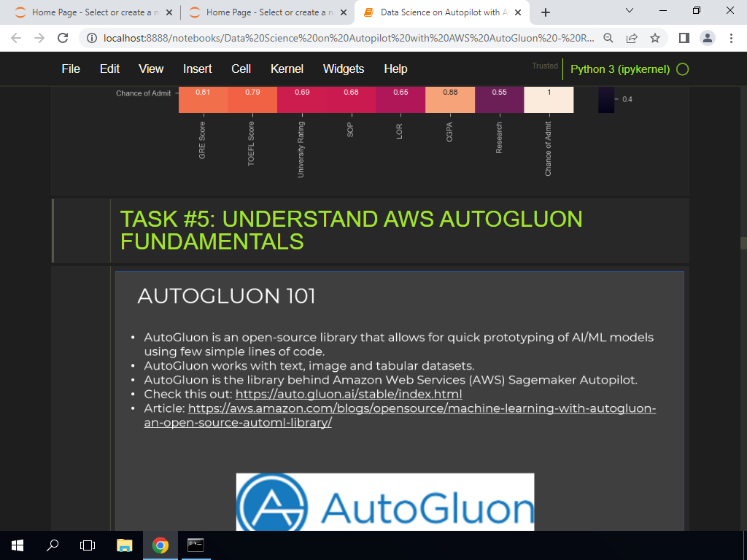The height and width of the screenshot is (560, 747).
Task: Click the Chrome taskbar icon
Action: pyautogui.click(x=160, y=545)
